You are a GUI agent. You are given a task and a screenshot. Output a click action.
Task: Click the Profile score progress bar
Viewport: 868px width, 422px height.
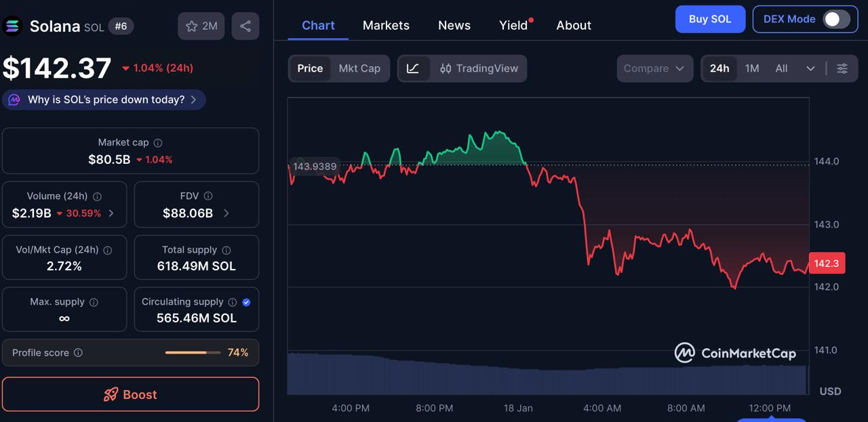[193, 352]
